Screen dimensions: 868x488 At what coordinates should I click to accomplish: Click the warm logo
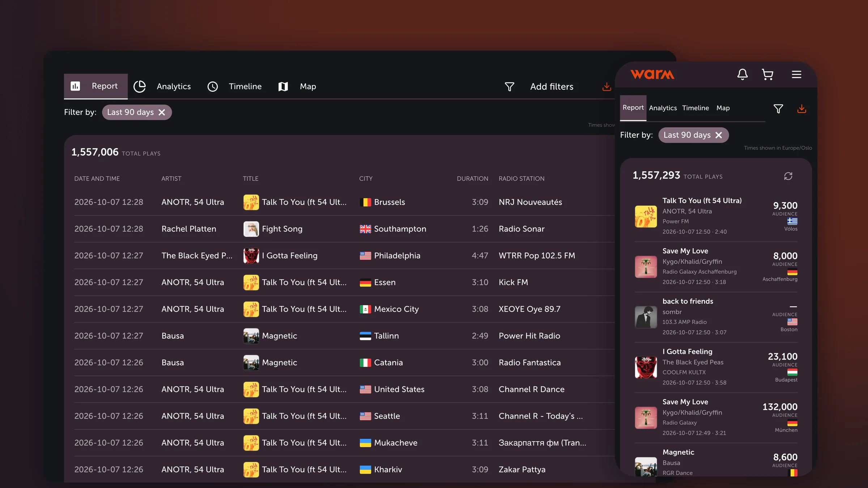tap(652, 74)
